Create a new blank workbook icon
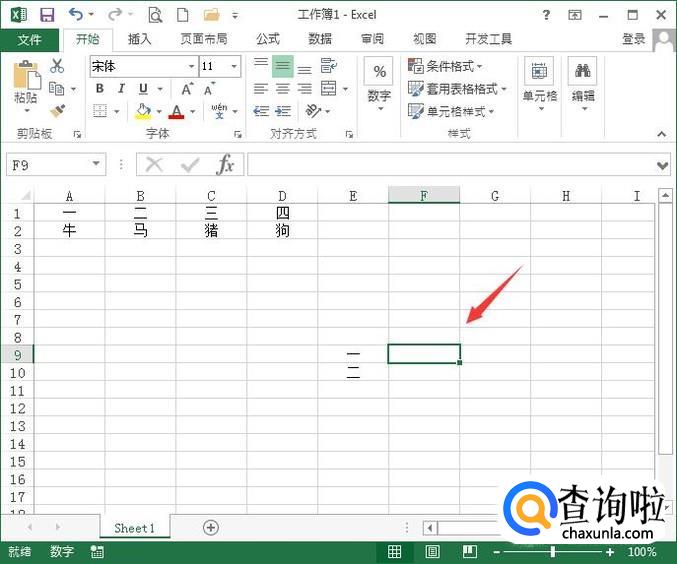This screenshot has height=564, width=677. click(183, 15)
